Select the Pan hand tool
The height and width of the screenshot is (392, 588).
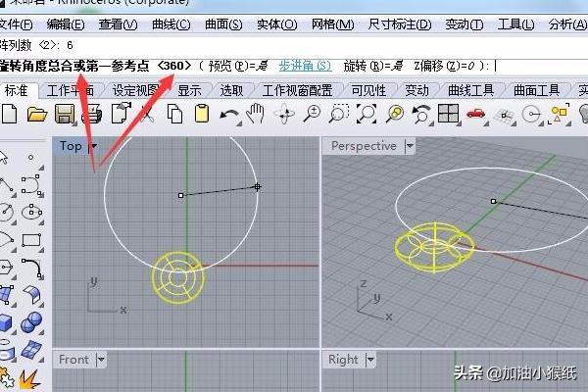256,115
